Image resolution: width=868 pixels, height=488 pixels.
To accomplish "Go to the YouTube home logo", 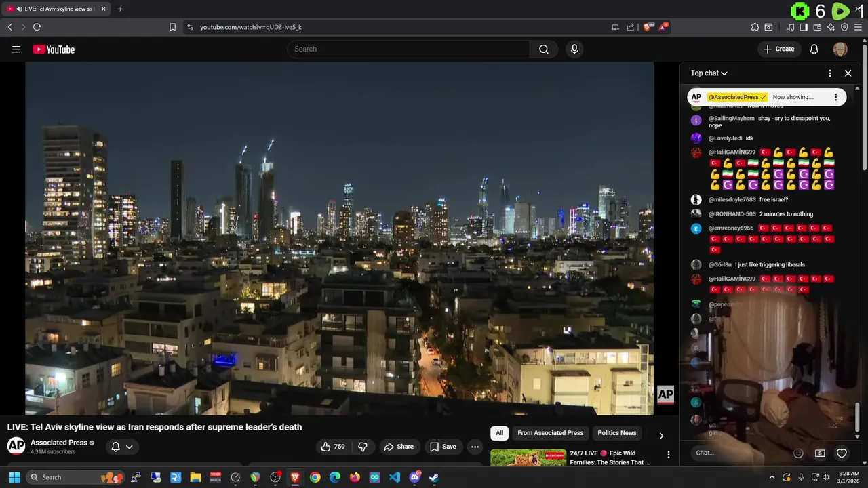I will pos(54,49).
